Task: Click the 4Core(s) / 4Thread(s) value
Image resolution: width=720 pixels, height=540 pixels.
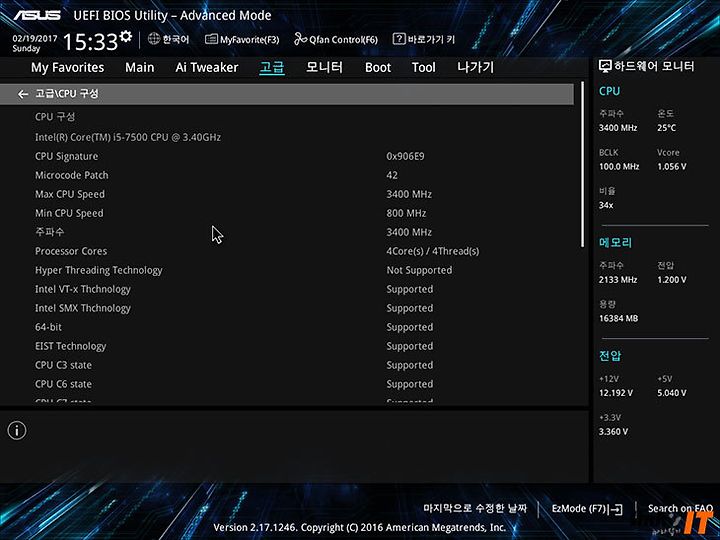Action: [433, 251]
